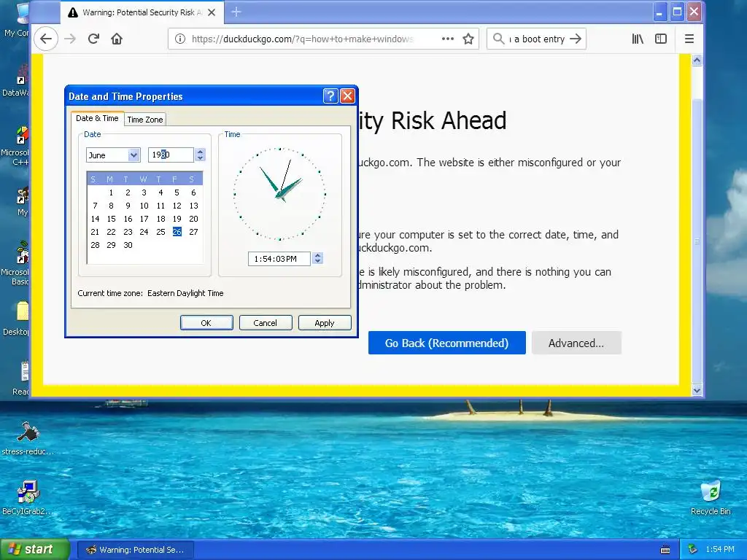Image resolution: width=747 pixels, height=560 pixels.
Task: Click Cancel in Date and Time dialog
Action: click(266, 323)
